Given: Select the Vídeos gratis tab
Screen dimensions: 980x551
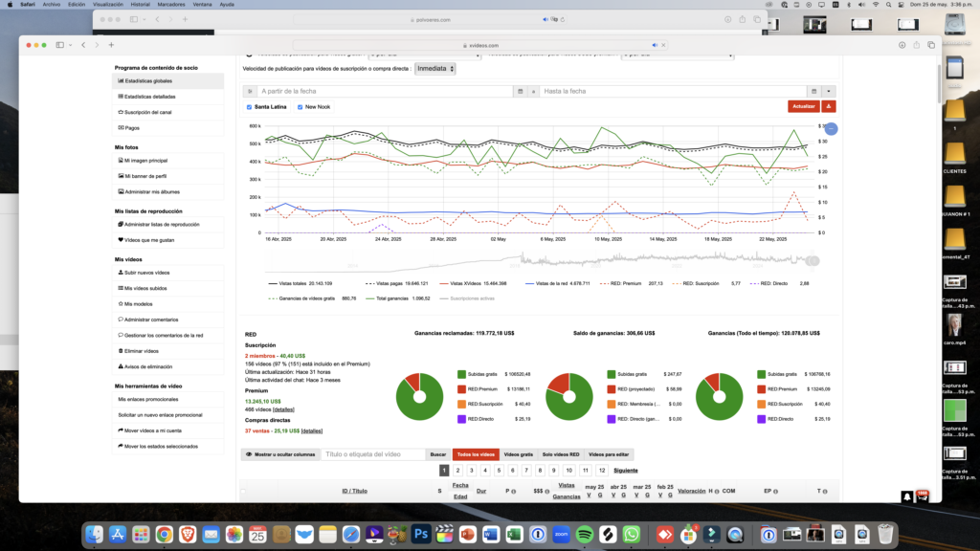Looking at the screenshot, I should [518, 454].
